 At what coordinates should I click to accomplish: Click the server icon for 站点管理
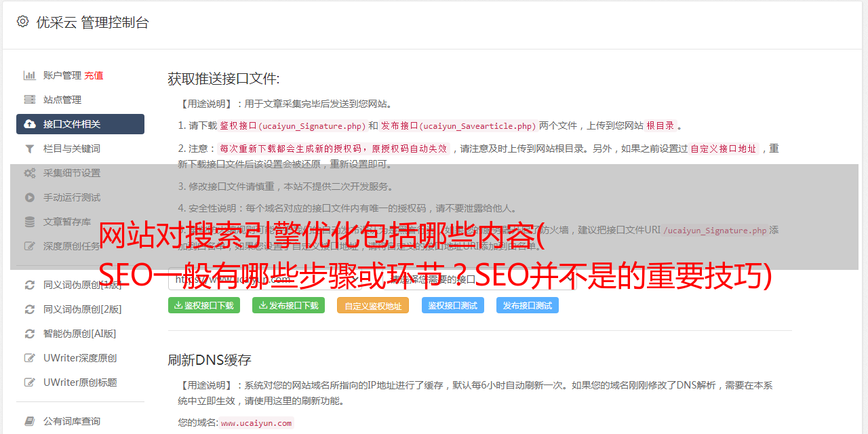[30, 100]
